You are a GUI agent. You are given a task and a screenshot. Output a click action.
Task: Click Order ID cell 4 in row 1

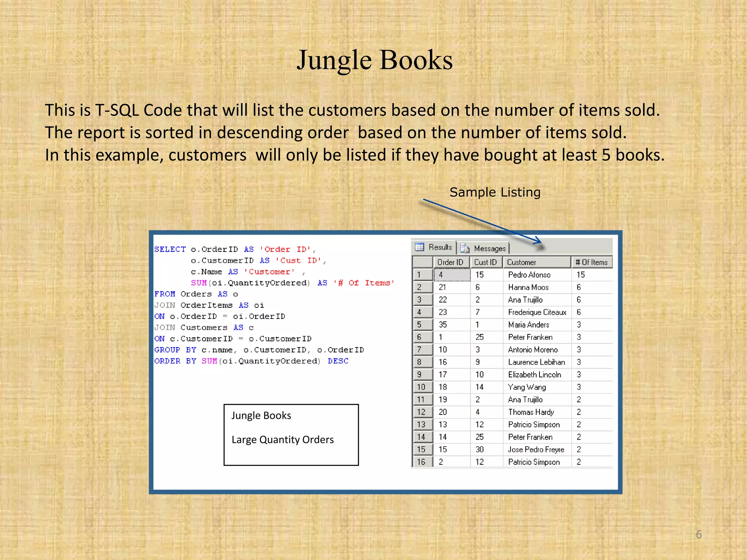coord(452,275)
